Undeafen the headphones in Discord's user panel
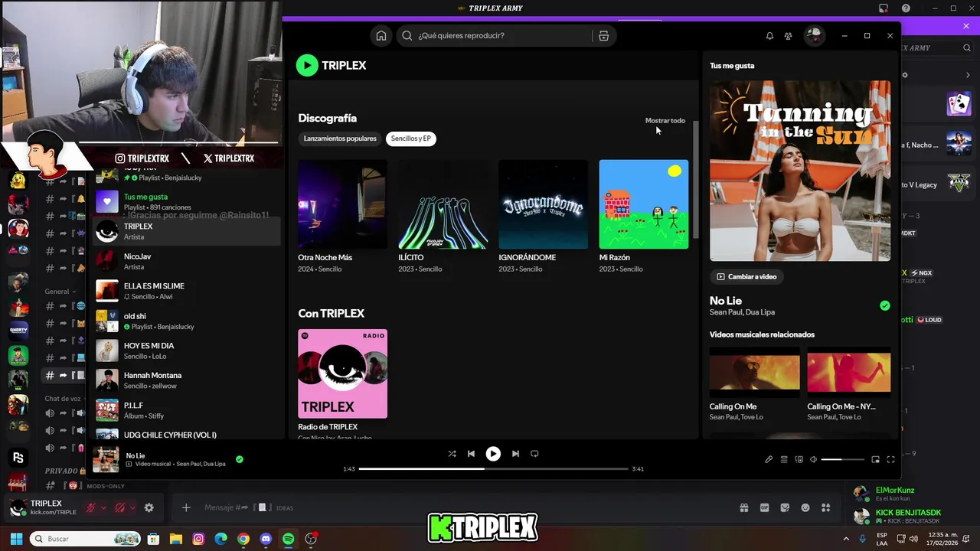This screenshot has height=551, width=980. click(x=119, y=507)
